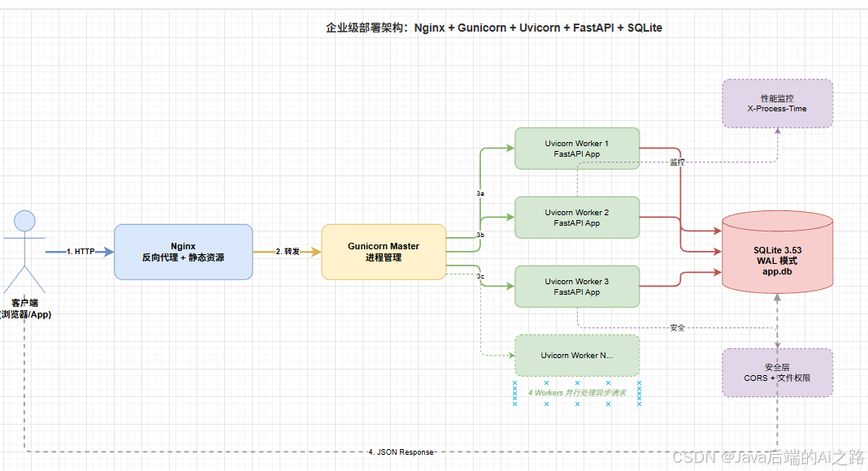Click the client caption under the actor

[25, 309]
